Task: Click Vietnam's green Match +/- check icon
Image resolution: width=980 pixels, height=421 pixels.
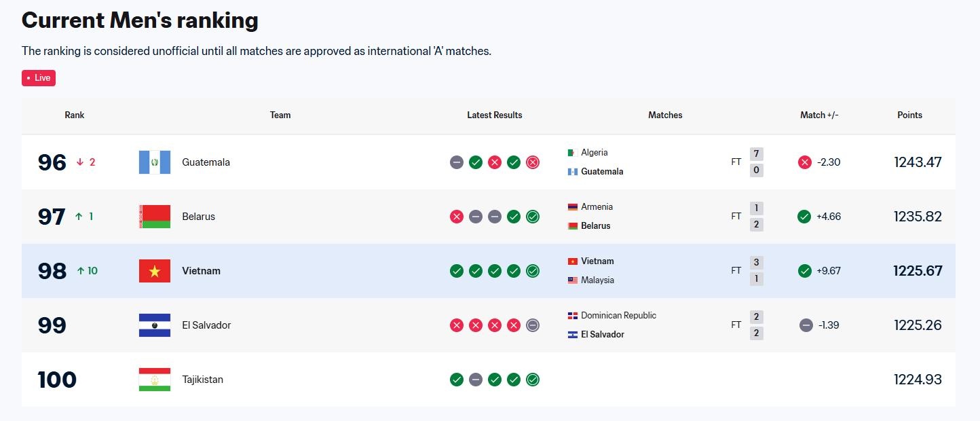Action: (x=805, y=271)
